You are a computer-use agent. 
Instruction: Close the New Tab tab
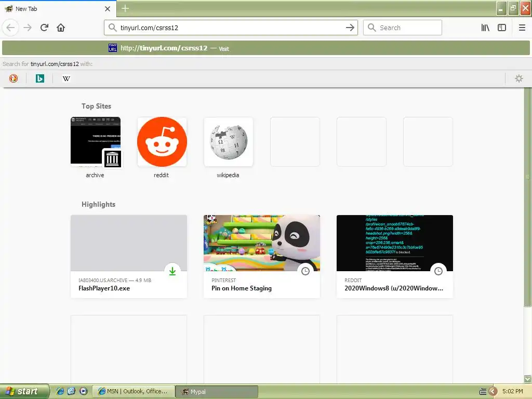click(108, 8)
